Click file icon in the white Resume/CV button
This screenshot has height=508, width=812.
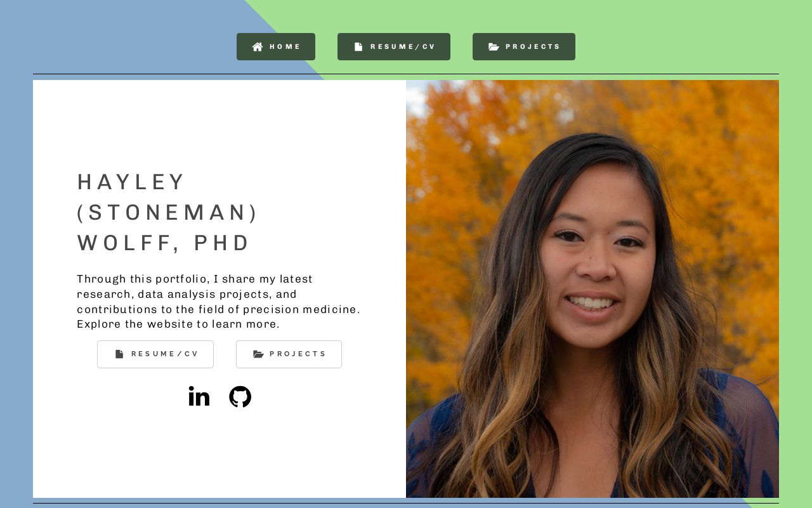coord(119,354)
